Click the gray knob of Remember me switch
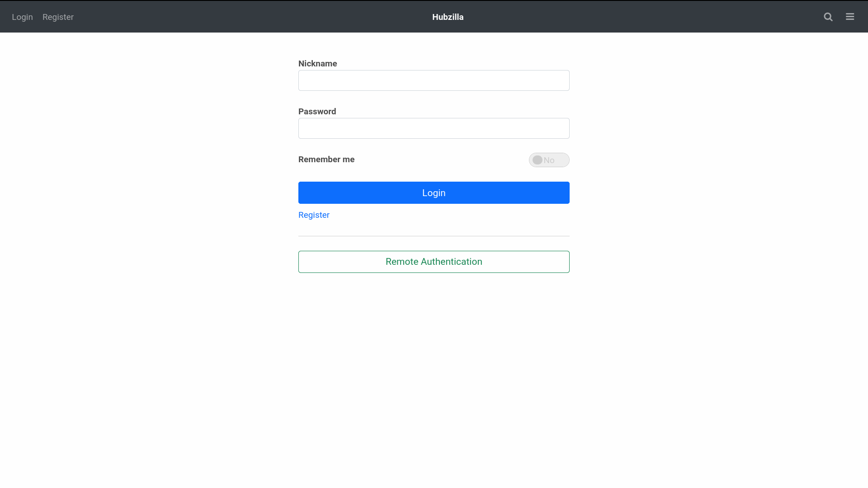The image size is (868, 488). click(x=538, y=160)
